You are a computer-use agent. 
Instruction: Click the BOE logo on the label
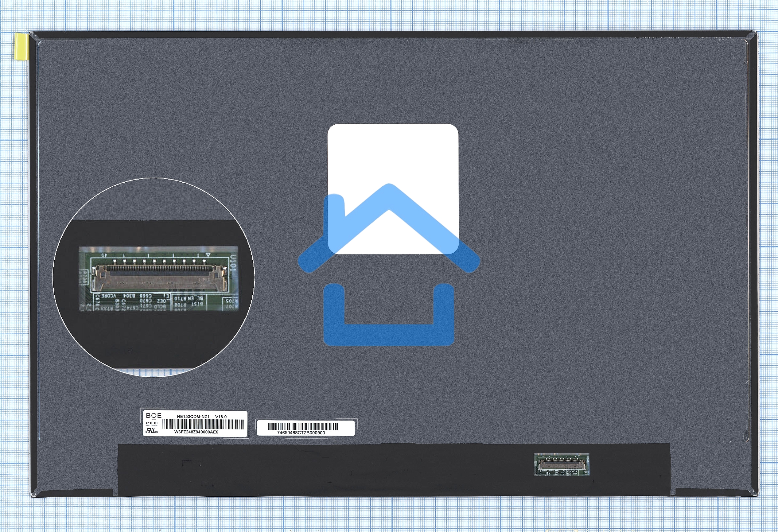coord(154,416)
